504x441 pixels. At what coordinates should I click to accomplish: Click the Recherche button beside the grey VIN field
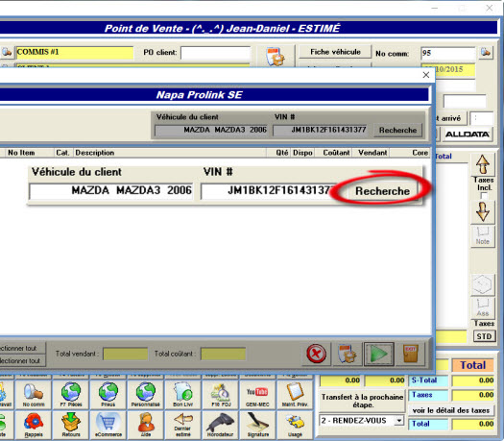click(x=398, y=131)
